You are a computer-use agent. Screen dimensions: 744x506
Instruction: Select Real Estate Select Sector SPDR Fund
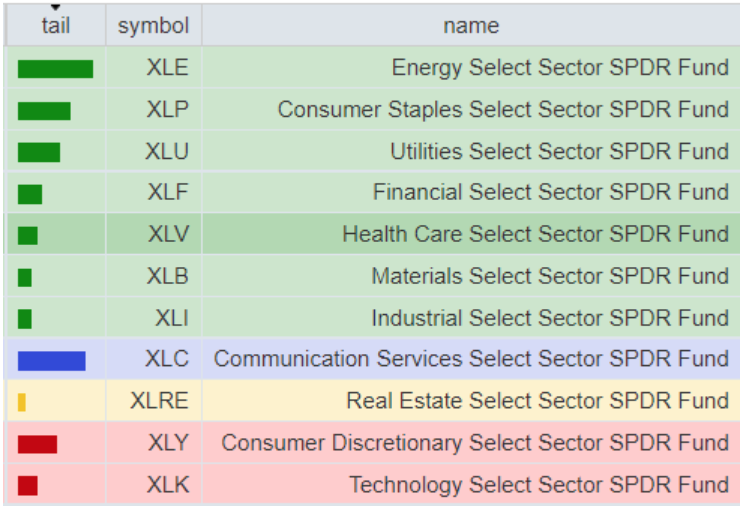[x=537, y=401]
